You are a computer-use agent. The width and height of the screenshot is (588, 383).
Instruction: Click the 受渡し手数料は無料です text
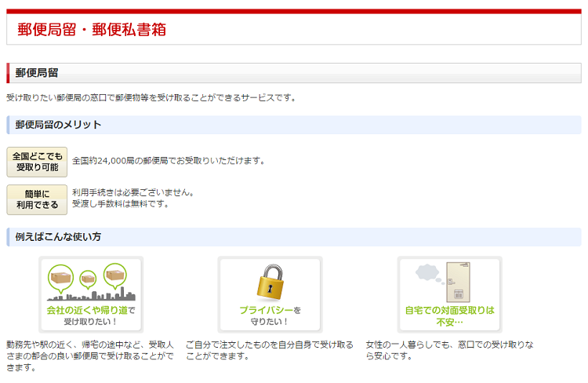[120, 204]
